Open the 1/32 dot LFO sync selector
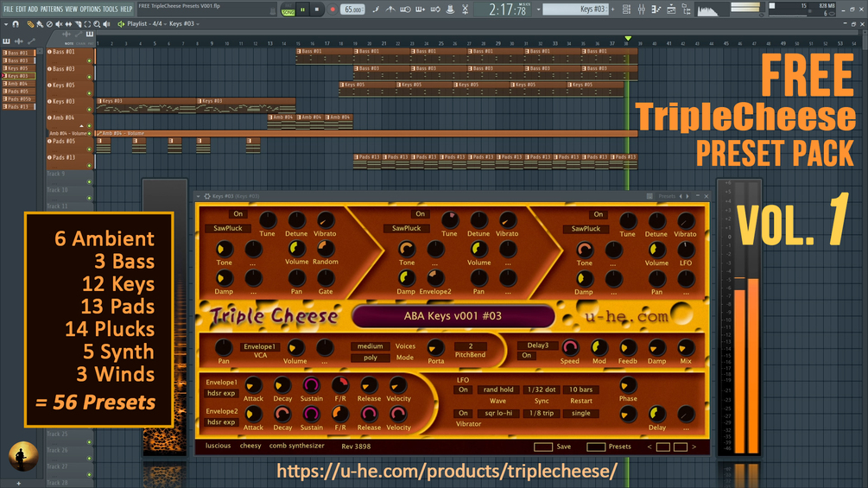This screenshot has width=868, height=488. pyautogui.click(x=542, y=390)
